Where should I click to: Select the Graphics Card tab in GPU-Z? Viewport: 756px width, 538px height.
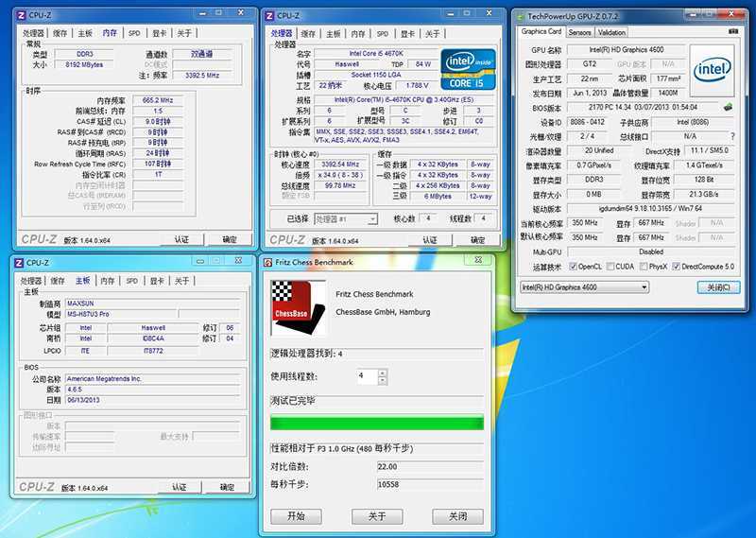541,31
